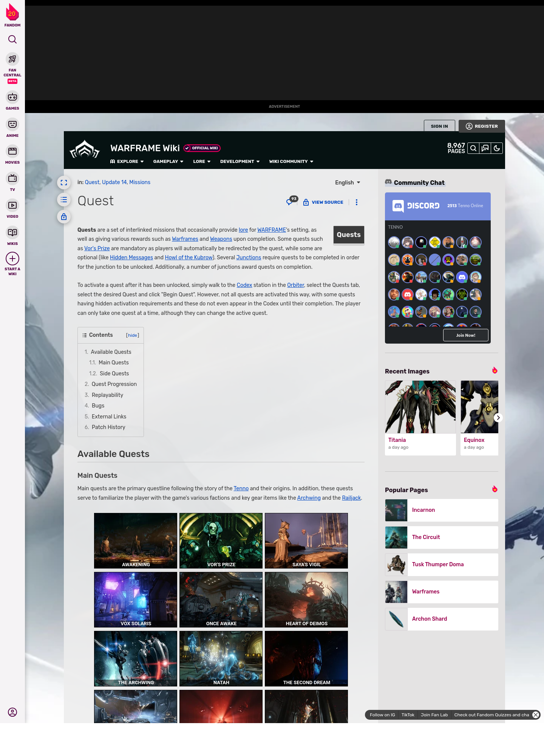Click the Sign In button
This screenshot has height=756, width=544.
pos(439,126)
